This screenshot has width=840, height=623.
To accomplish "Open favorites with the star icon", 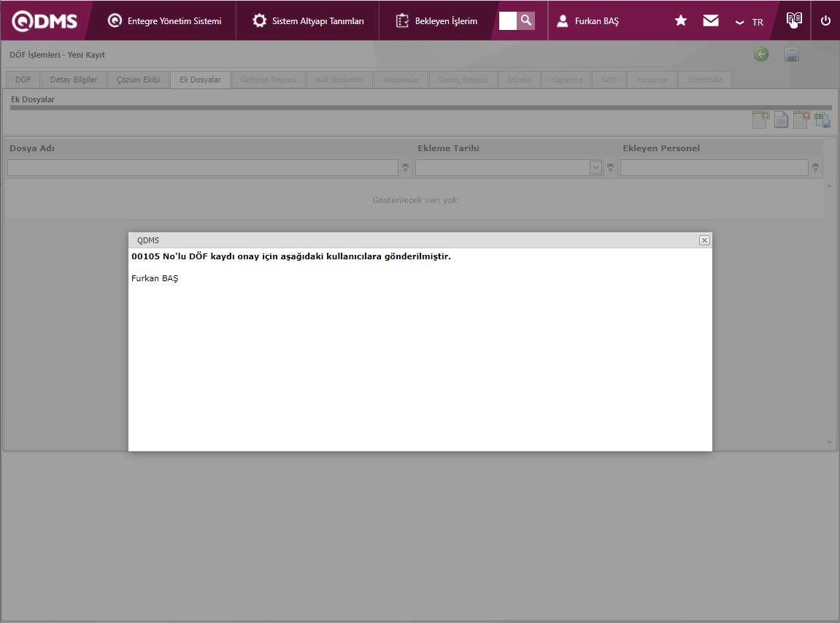I will tap(681, 20).
